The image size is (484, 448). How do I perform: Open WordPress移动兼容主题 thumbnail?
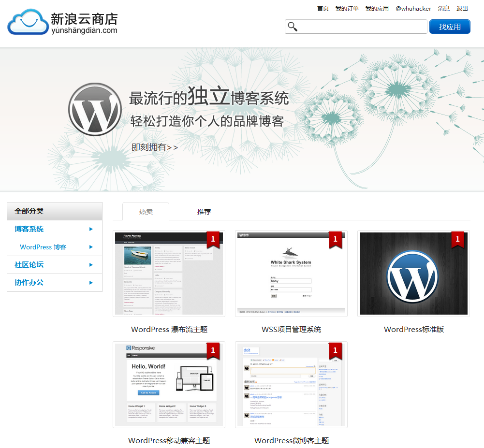click(x=169, y=384)
